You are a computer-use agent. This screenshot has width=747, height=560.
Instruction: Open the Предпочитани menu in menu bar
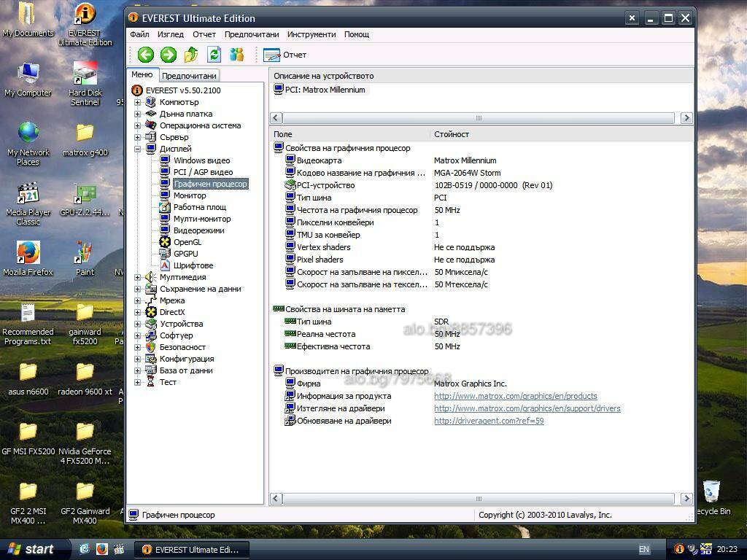point(252,34)
